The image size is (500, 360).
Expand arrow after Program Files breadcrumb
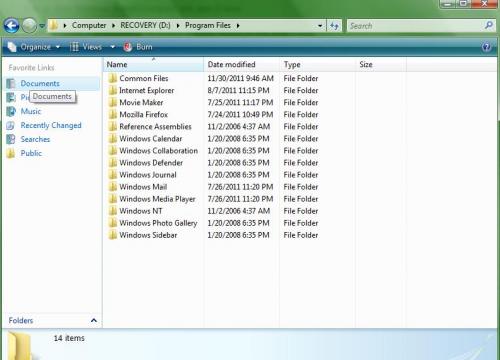[x=238, y=26]
